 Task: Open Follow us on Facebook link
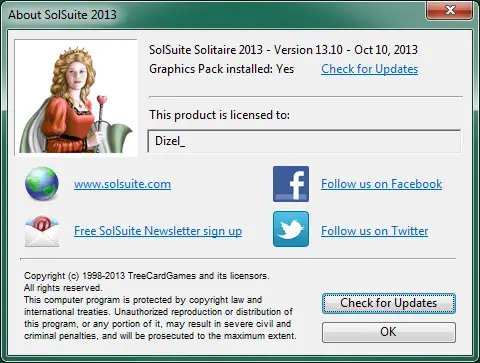click(382, 184)
